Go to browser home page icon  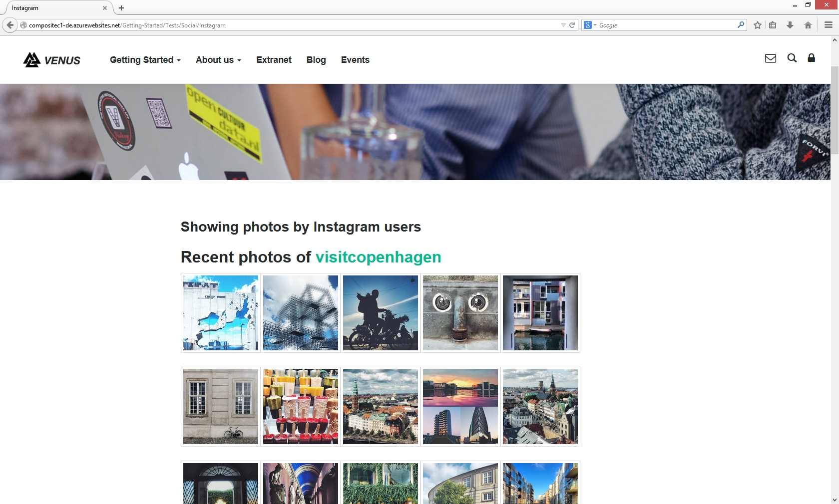[x=808, y=25]
